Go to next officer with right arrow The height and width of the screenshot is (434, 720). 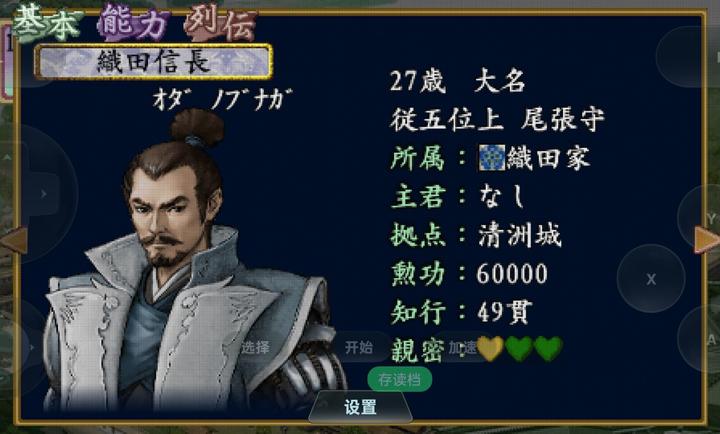(x=706, y=239)
